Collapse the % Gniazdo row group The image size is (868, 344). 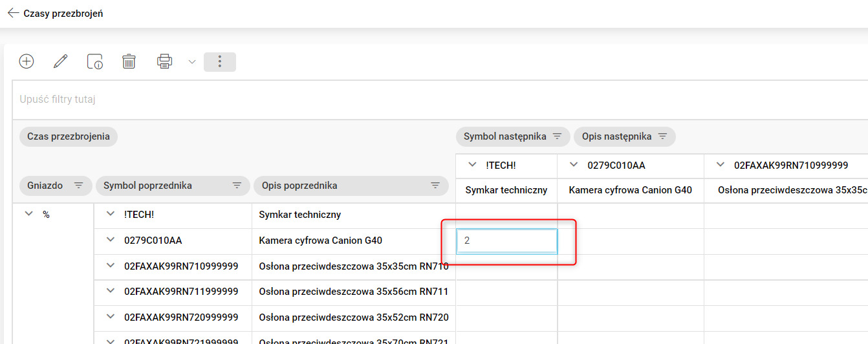tap(28, 215)
